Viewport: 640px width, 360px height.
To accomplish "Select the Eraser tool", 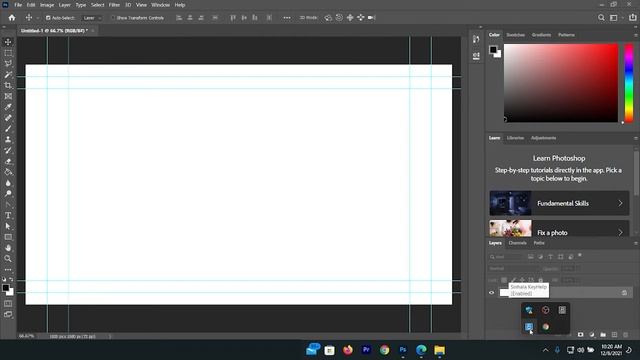I will pos(8,161).
